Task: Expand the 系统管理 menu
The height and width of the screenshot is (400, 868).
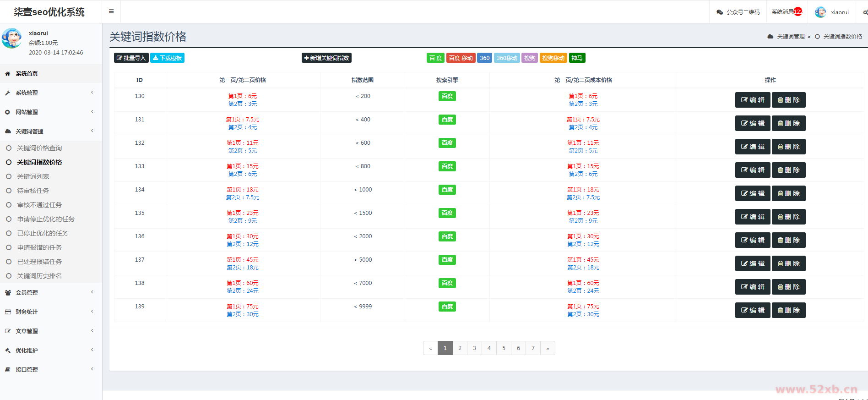Action: coord(27,93)
